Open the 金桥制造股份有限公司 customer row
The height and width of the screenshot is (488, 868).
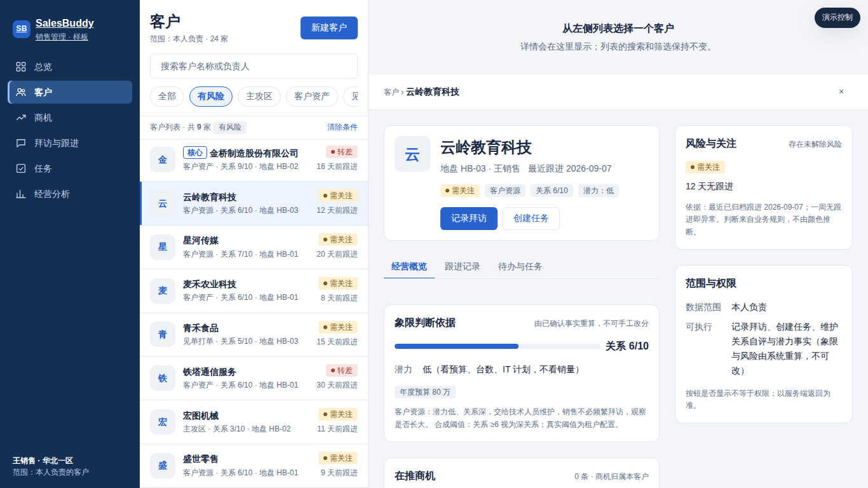click(x=254, y=160)
